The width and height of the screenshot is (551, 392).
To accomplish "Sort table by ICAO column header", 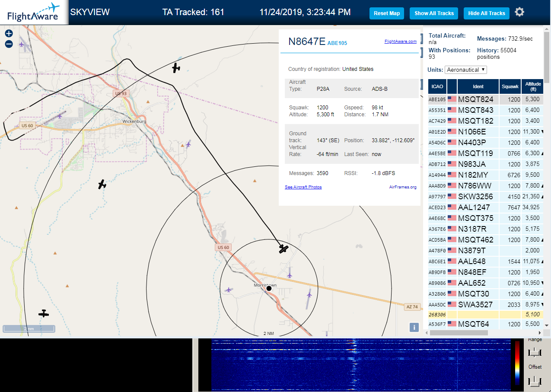I will point(437,86).
